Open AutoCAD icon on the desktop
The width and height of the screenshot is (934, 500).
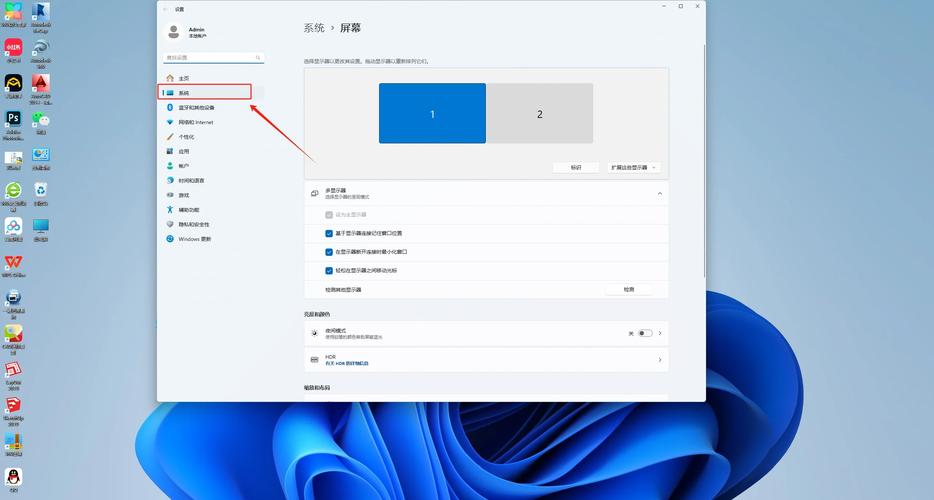click(x=41, y=82)
